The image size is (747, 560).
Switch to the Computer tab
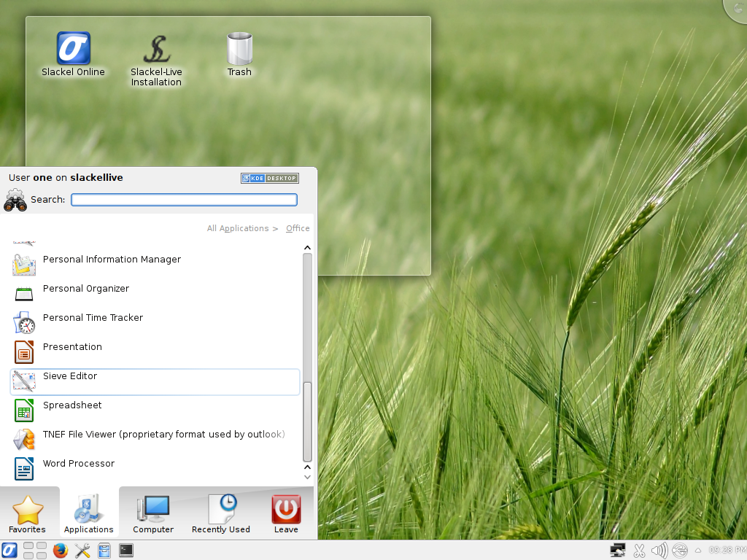[x=153, y=514]
